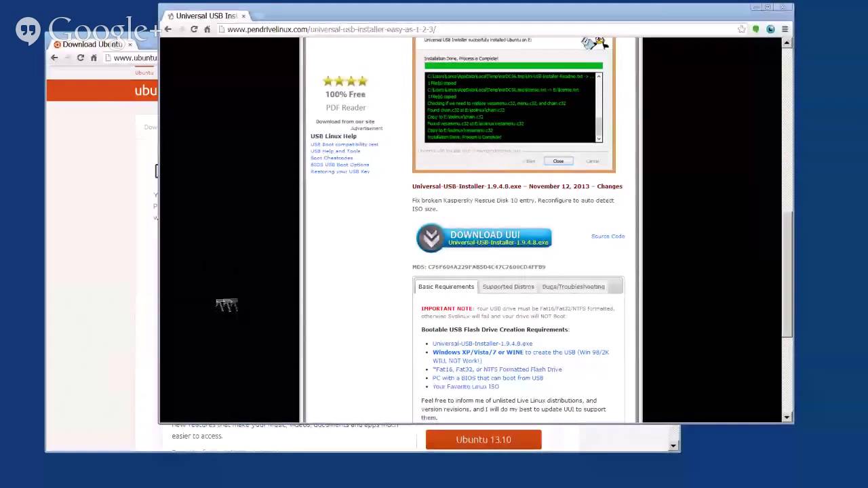868x488 pixels.
Task: Reload the Ubuntu download window page
Action: (80, 58)
